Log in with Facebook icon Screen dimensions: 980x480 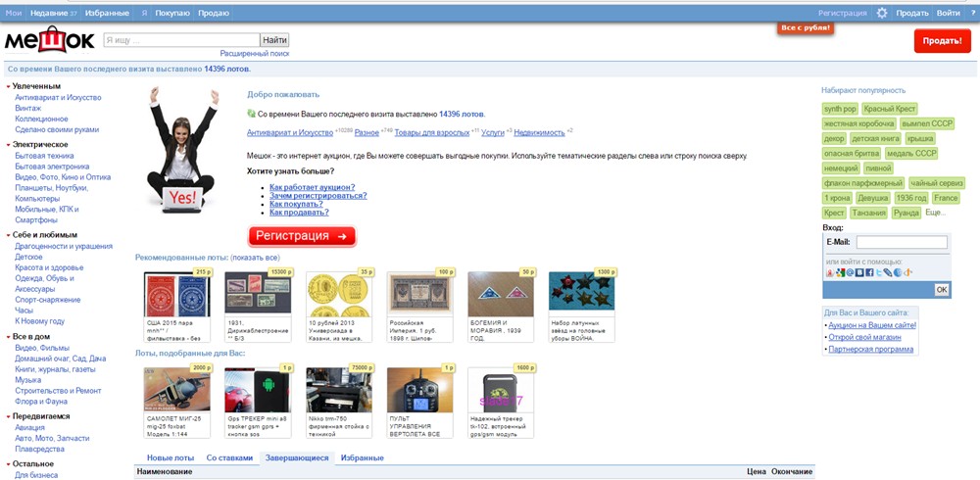[x=869, y=272]
